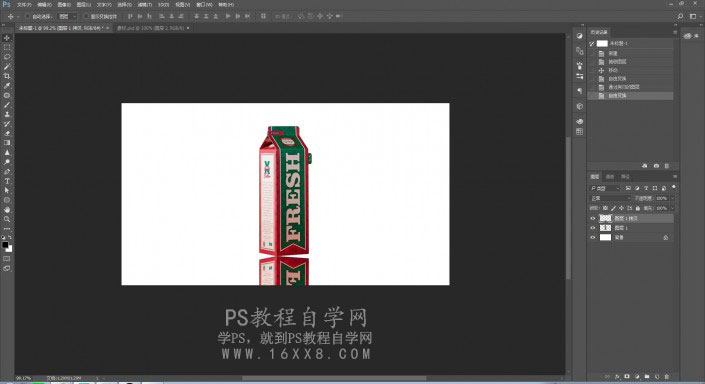The image size is (705, 384).
Task: Open the layer blend mode dropdown
Action: pos(610,198)
